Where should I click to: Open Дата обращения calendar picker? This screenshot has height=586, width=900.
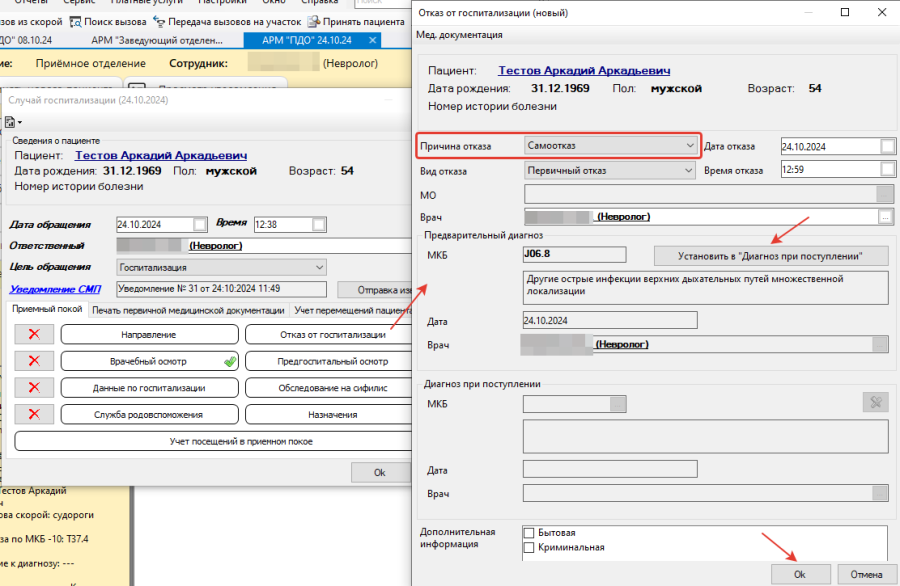[x=200, y=224]
